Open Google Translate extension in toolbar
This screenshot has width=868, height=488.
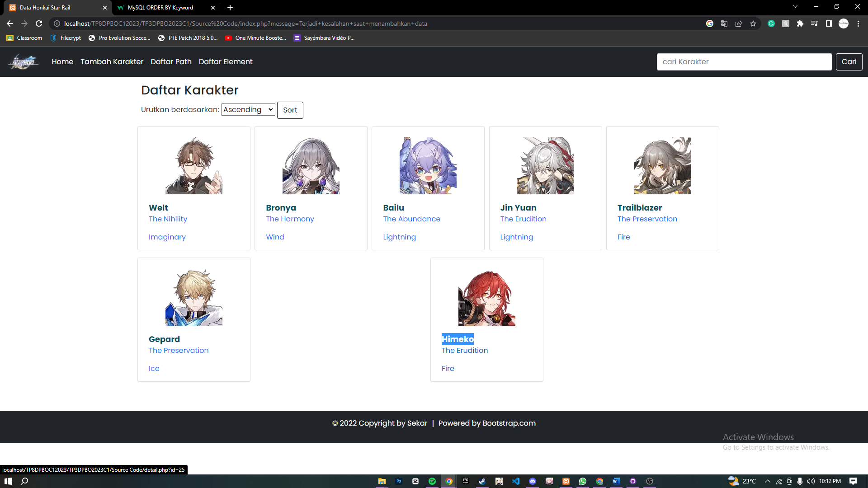pos(724,23)
